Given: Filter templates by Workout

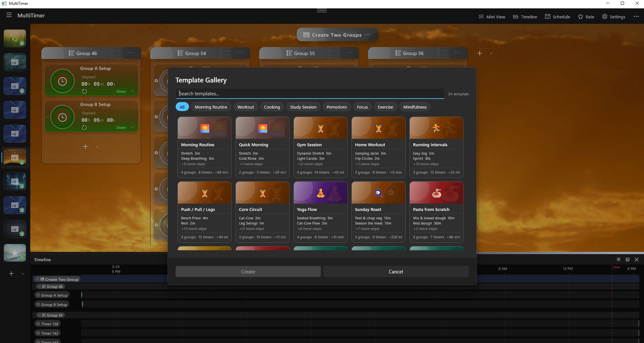Looking at the screenshot, I should click(x=245, y=107).
